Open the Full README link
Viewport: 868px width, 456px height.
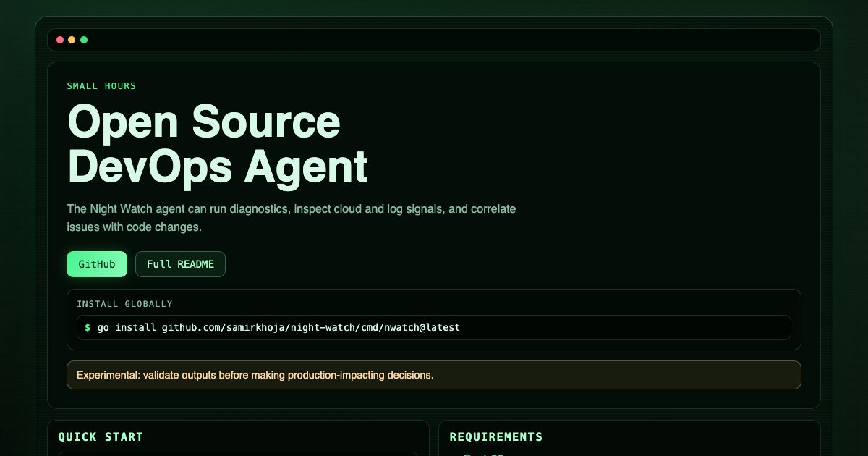coord(180,264)
